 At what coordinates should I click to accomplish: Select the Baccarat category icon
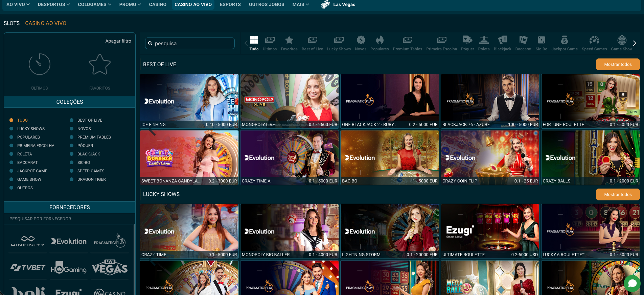pos(523,40)
